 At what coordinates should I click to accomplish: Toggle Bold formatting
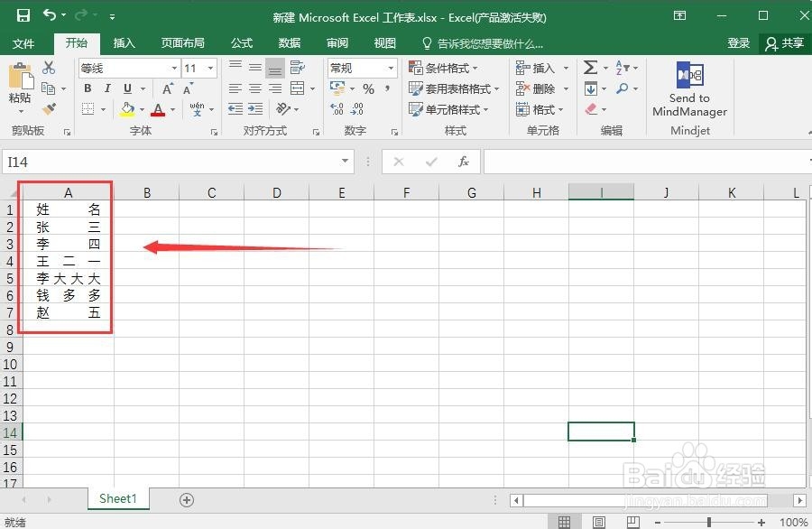point(88,88)
